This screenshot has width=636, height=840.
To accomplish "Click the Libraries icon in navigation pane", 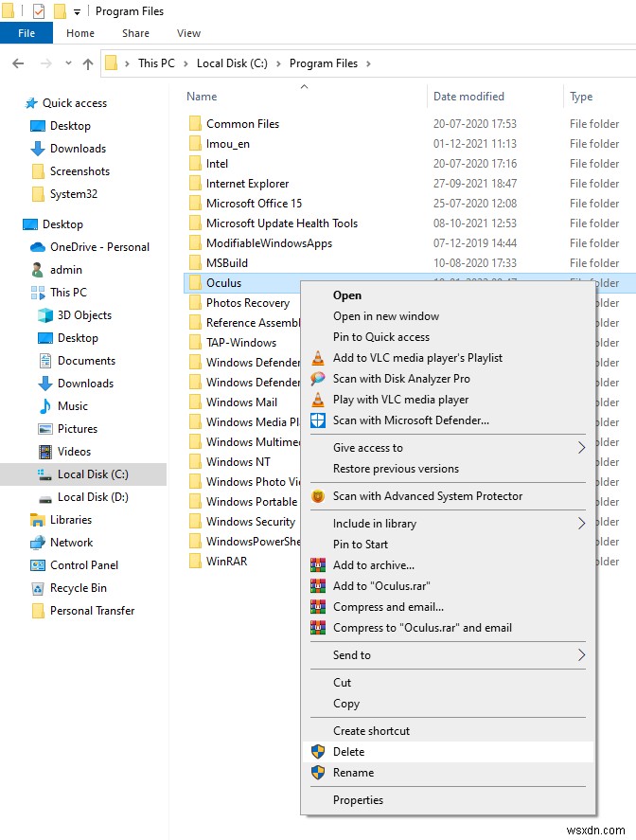I will click(x=38, y=520).
